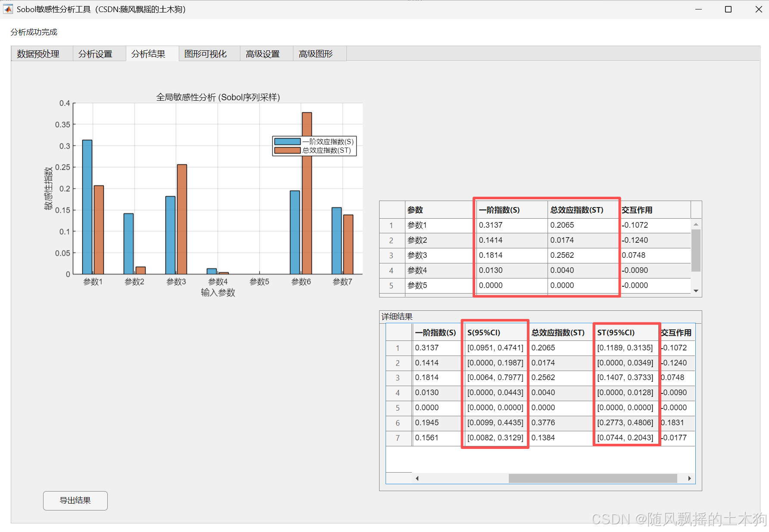The height and width of the screenshot is (532, 769).
Task: Click 交互作用 header in summary table
Action: click(x=656, y=210)
